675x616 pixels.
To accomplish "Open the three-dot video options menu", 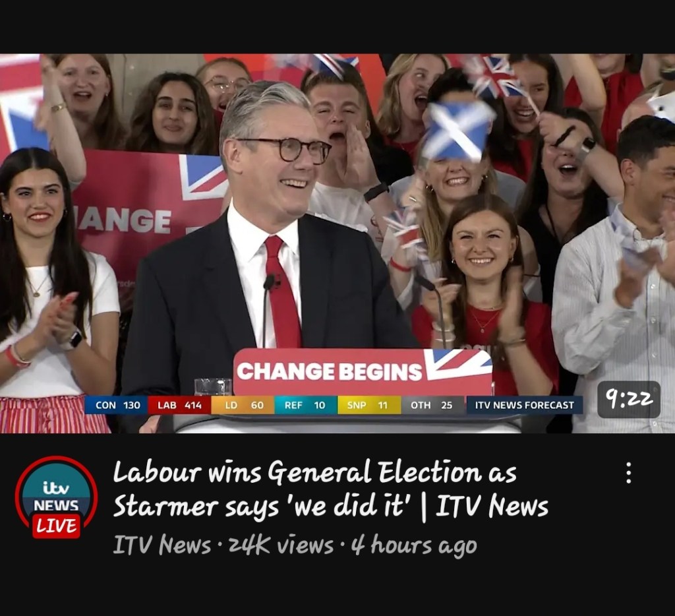I will pos(628,473).
